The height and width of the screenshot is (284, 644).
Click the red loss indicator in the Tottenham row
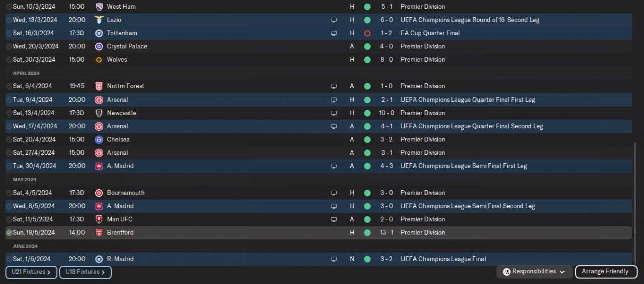pyautogui.click(x=367, y=33)
